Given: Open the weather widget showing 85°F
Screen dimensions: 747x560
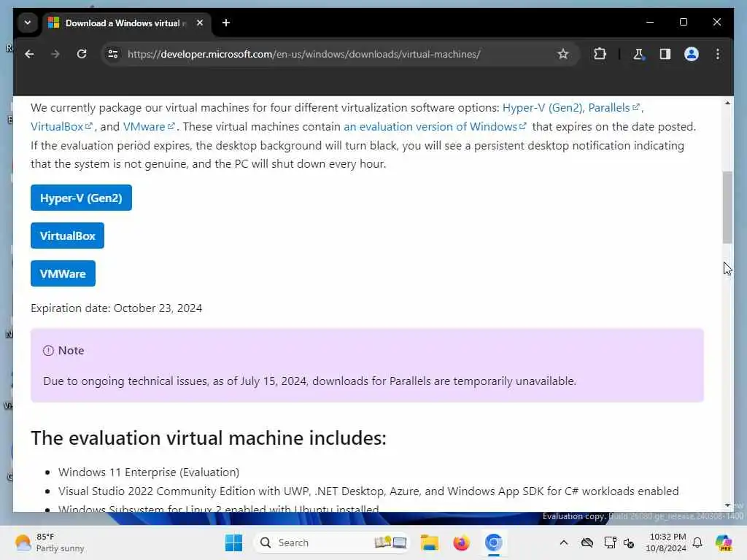Looking at the screenshot, I should pos(49,542).
